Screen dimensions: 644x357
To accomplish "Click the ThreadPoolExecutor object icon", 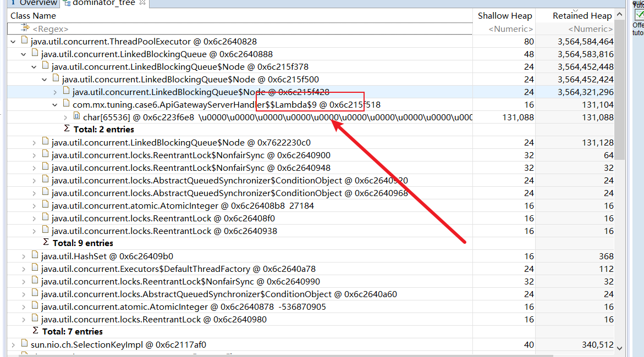I will click(x=24, y=41).
